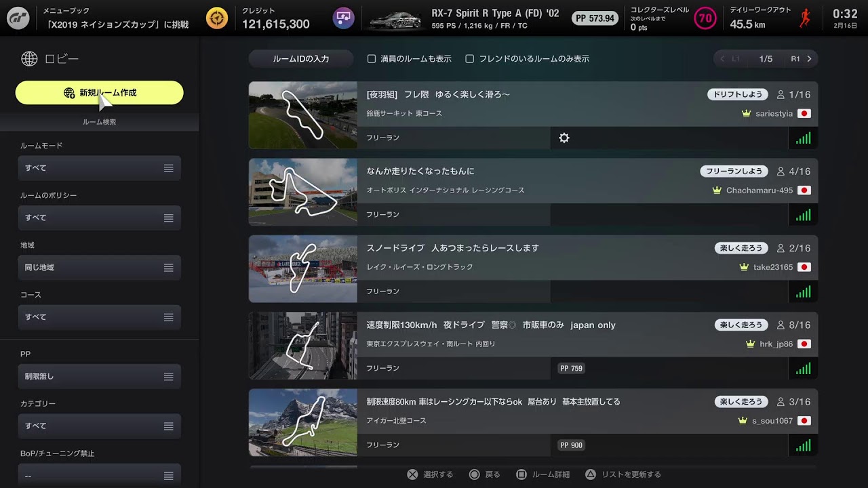Image resolution: width=868 pixels, height=488 pixels.
Task: Select the Suzuka East course room thumbnail
Action: coord(302,115)
